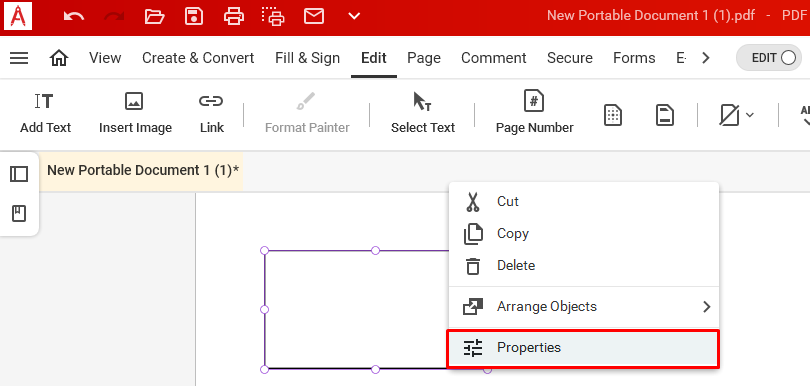Select the Add Text tool
This screenshot has width=810, height=386.
point(45,113)
